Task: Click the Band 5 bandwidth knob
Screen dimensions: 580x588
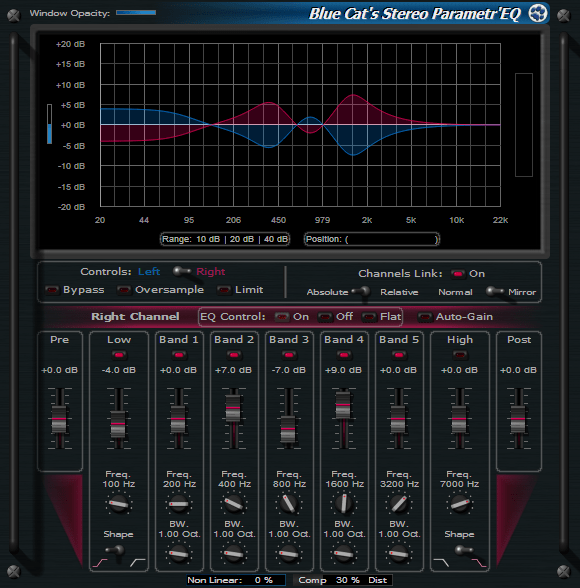Action: click(x=399, y=554)
